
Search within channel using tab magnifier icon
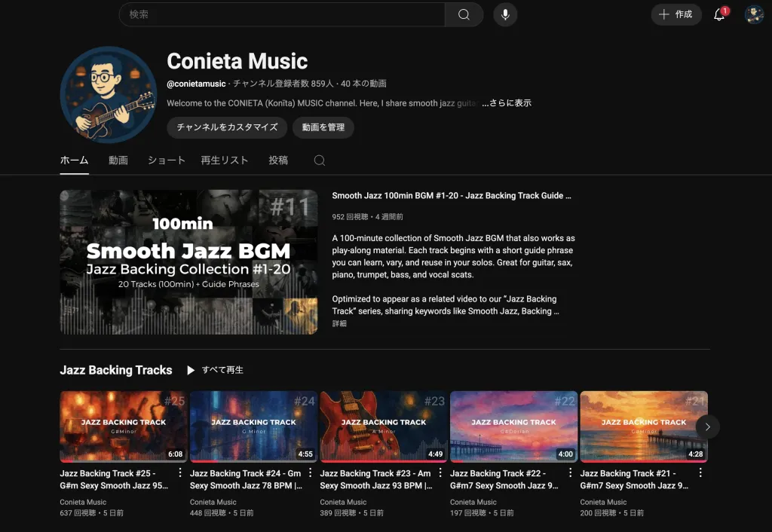(x=320, y=161)
